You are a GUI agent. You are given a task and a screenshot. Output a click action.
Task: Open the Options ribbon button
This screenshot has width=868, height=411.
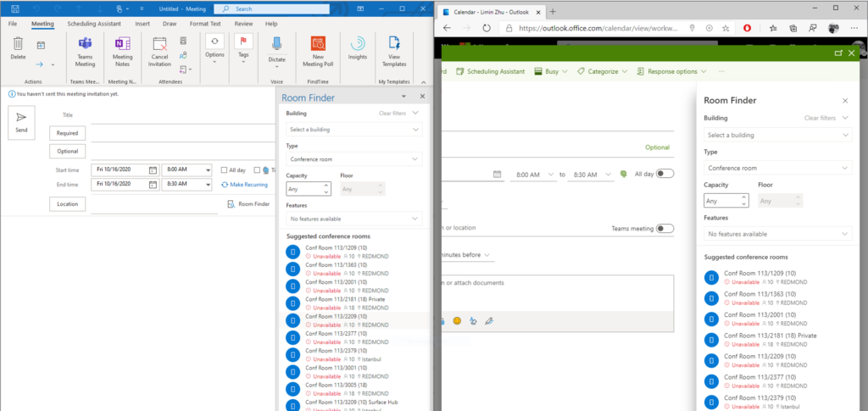(214, 48)
